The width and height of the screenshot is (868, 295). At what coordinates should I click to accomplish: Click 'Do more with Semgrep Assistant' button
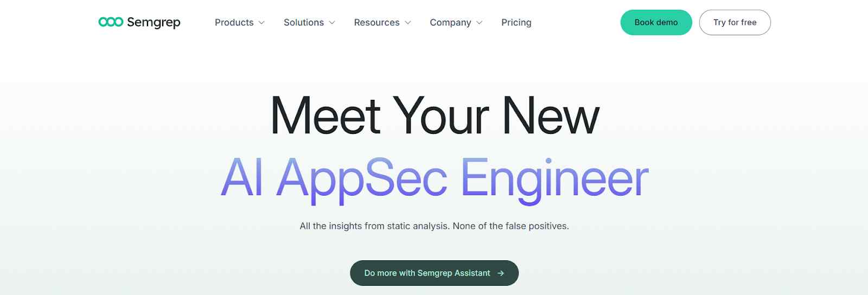[427, 273]
